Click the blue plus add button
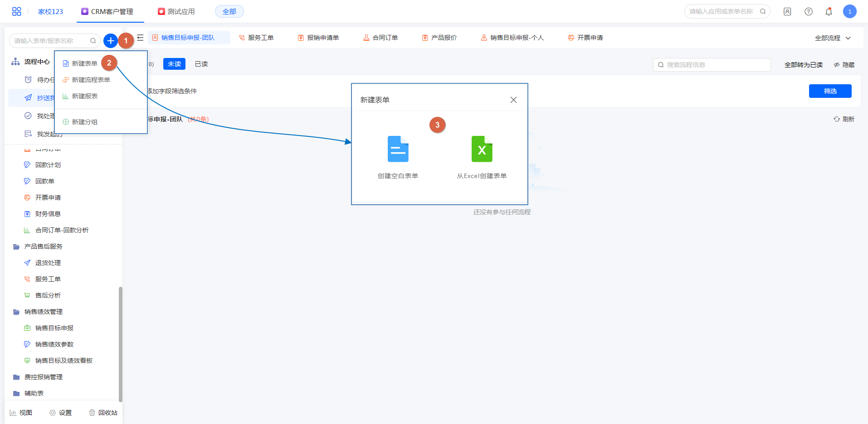The height and width of the screenshot is (424, 868). click(x=110, y=41)
